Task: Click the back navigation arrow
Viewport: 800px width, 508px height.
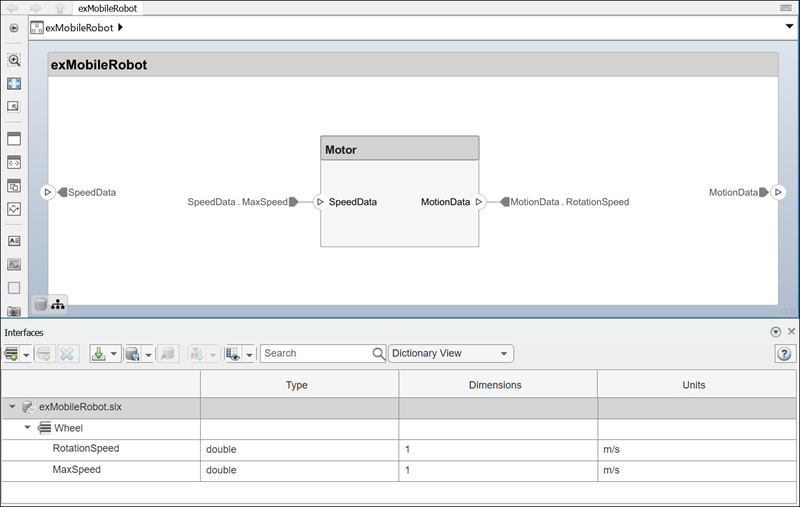Action: 11,8
